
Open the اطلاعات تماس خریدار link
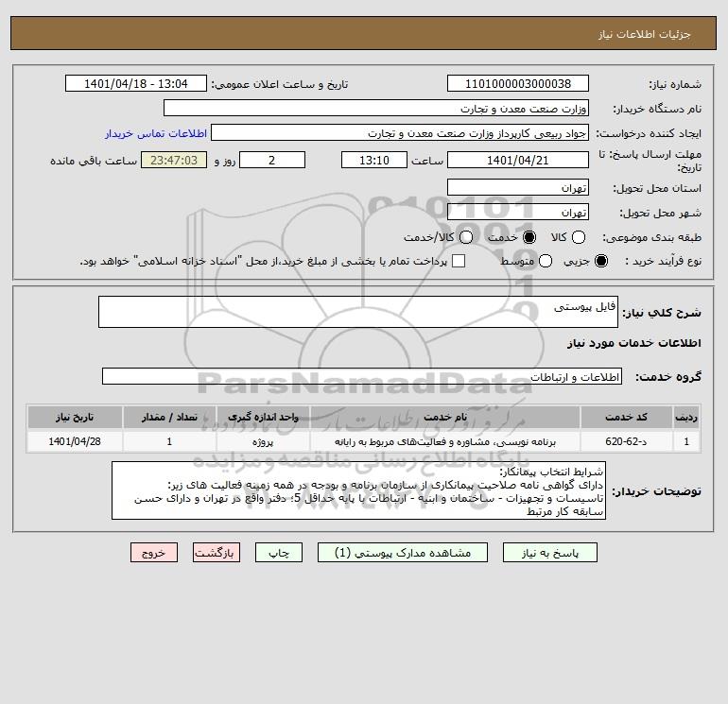coord(156,133)
